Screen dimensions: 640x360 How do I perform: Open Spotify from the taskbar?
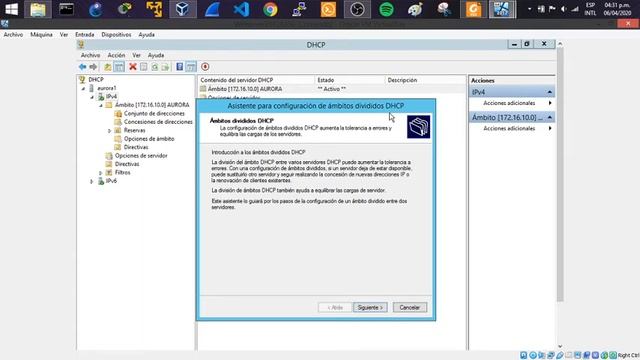tap(386, 9)
